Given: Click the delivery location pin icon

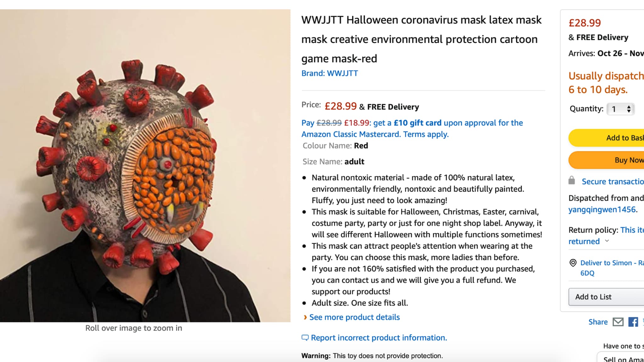Looking at the screenshot, I should (573, 263).
